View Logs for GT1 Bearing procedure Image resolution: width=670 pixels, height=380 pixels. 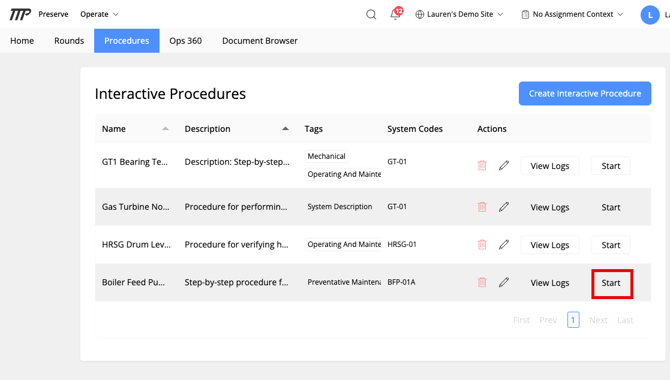click(550, 166)
